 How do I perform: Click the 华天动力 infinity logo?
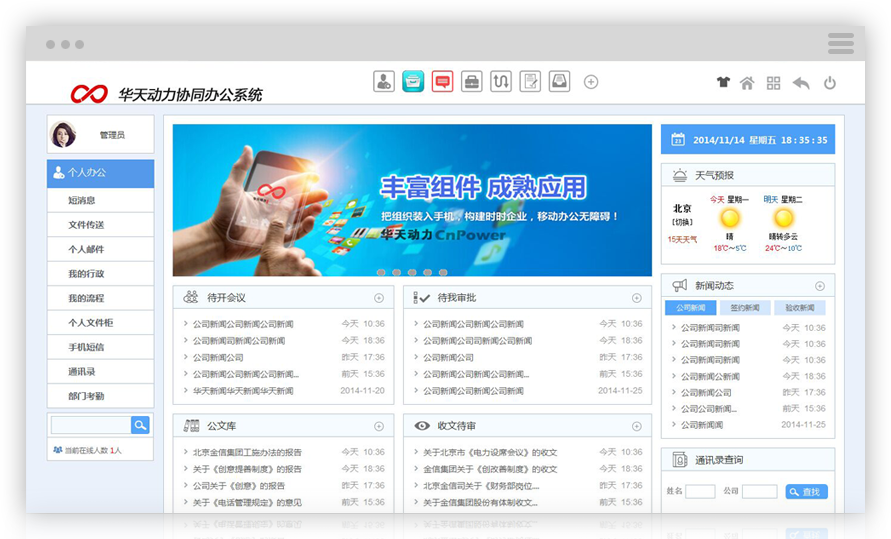(89, 94)
